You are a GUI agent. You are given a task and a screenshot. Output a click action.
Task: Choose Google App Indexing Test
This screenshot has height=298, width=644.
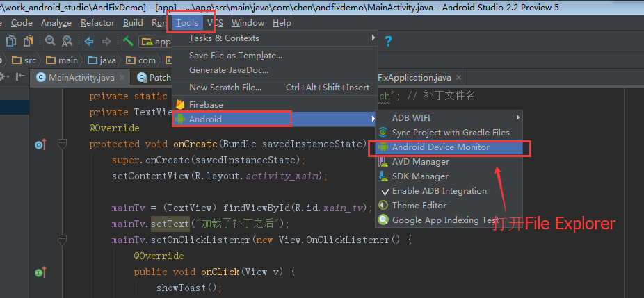[x=449, y=220]
